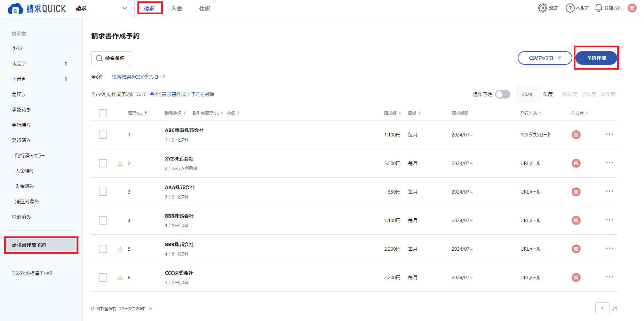644x321 pixels.
Task: Check the box for AAA株式会社
Action: click(103, 192)
